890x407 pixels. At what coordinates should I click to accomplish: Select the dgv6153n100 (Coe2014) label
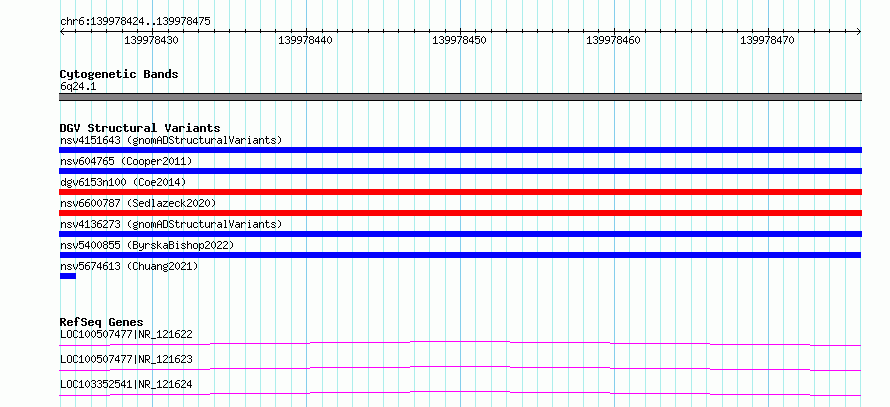pos(123,182)
